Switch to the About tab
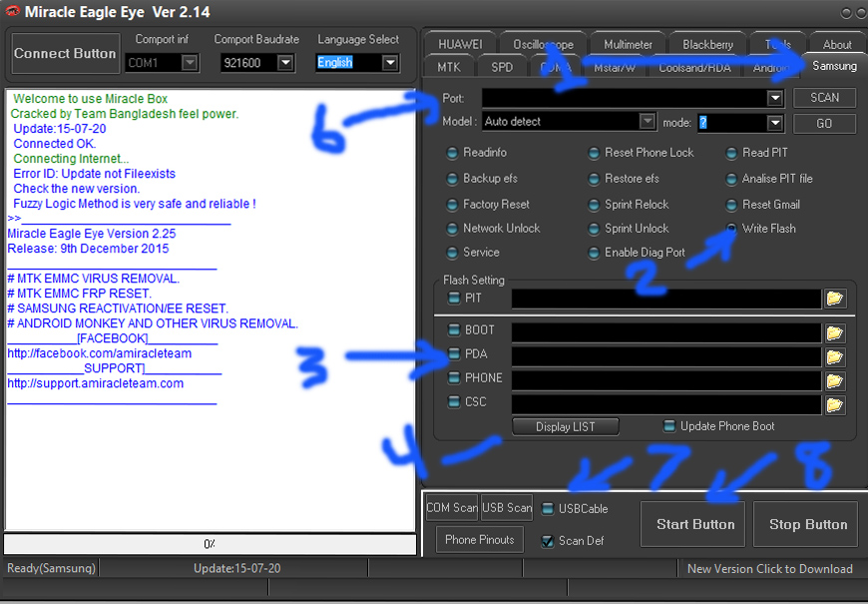This screenshot has width=868, height=604. click(x=836, y=44)
